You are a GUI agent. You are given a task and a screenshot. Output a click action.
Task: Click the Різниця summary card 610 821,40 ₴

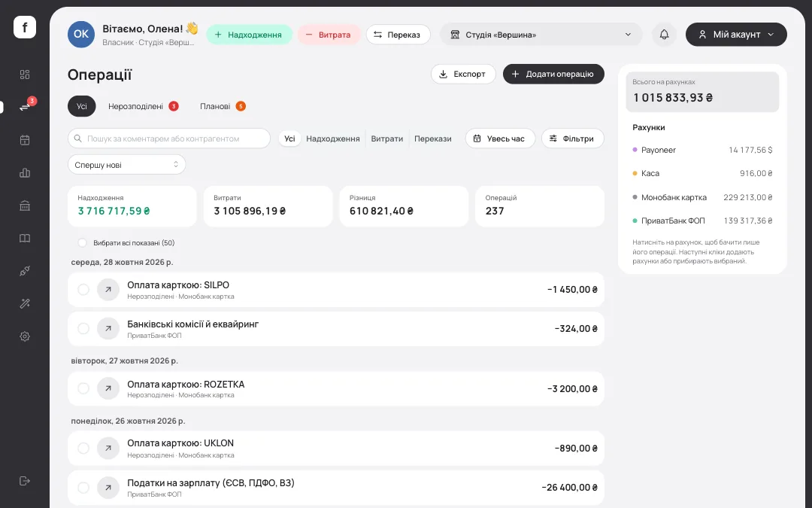pyautogui.click(x=404, y=206)
